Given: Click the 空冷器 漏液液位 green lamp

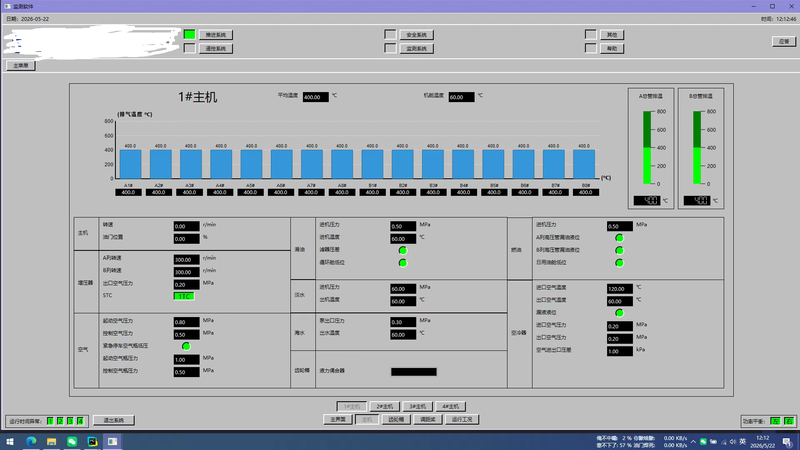Looking at the screenshot, I should pos(619,313).
